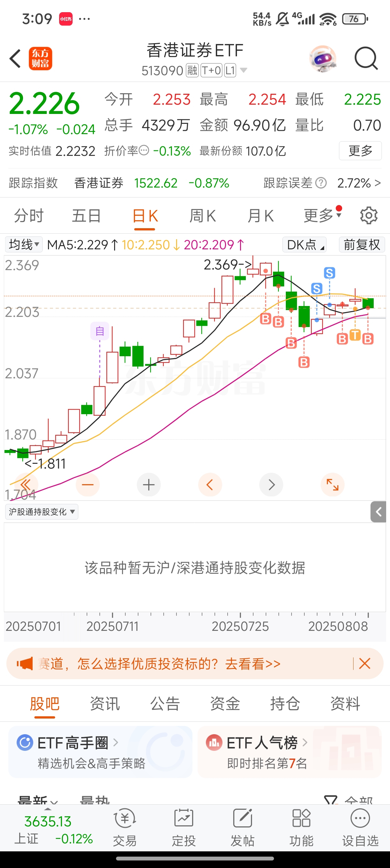Screen dimensions: 390x868
Task: Tap the 跟踪误差 question mark icon
Action: 321,183
